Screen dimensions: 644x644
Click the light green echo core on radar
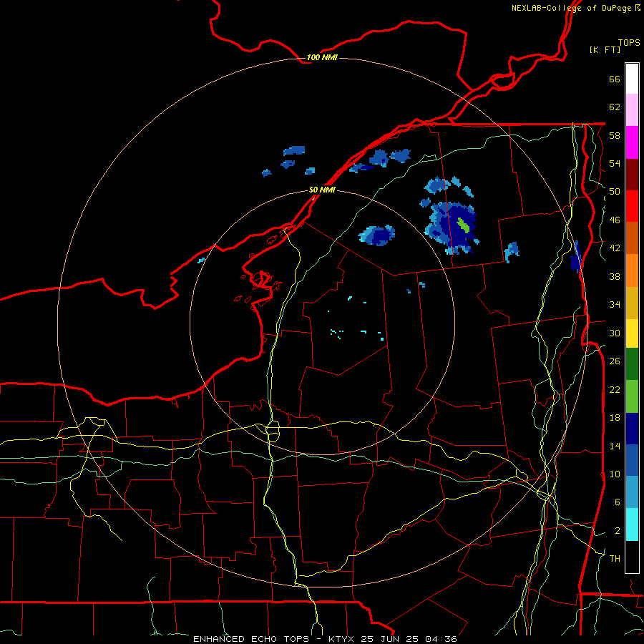[463, 225]
